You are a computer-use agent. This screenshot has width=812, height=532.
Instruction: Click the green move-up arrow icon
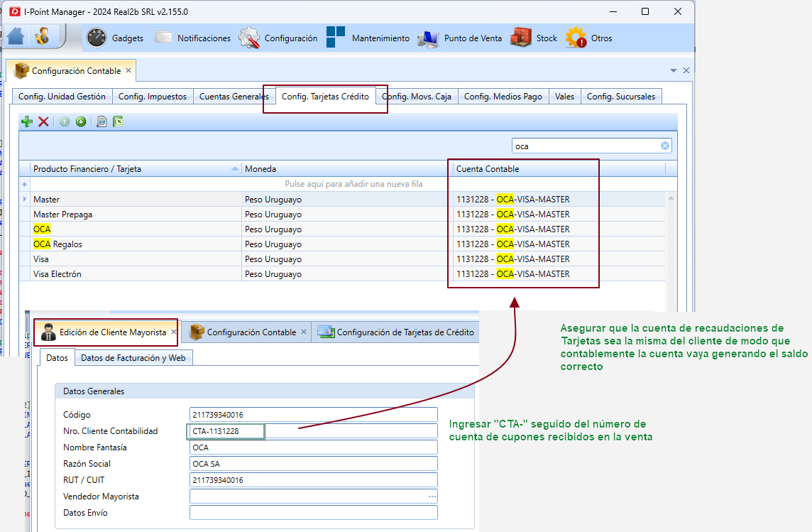point(64,121)
